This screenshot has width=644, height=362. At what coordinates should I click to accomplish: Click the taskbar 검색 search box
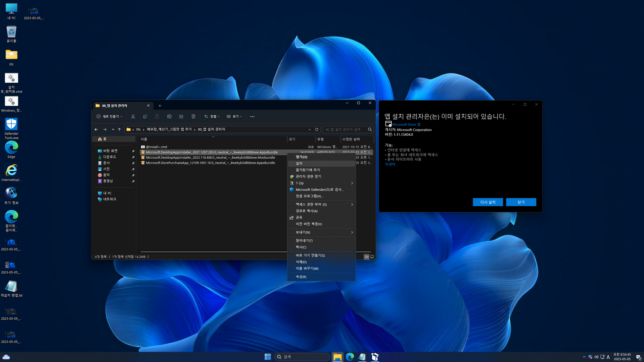point(302,357)
